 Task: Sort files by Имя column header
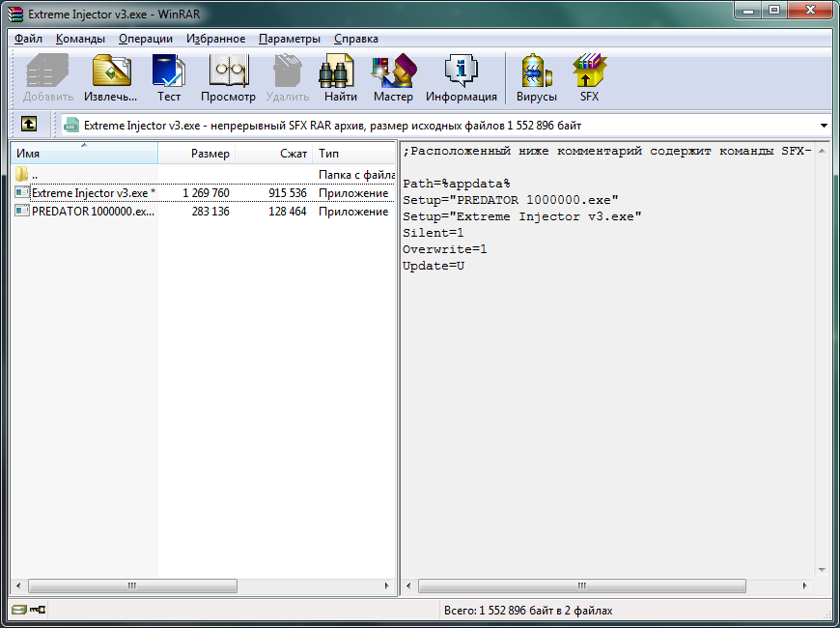click(x=83, y=154)
